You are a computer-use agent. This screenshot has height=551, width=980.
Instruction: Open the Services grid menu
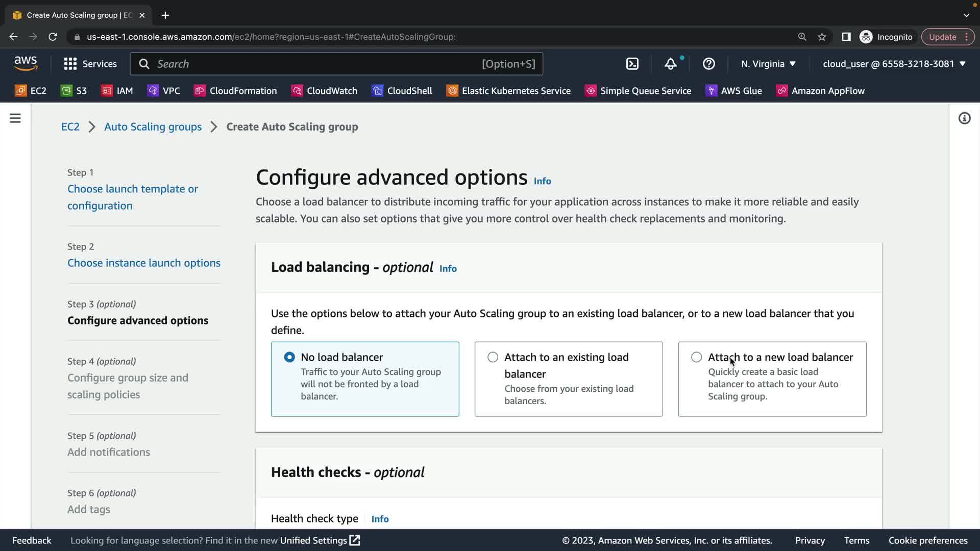(x=90, y=64)
